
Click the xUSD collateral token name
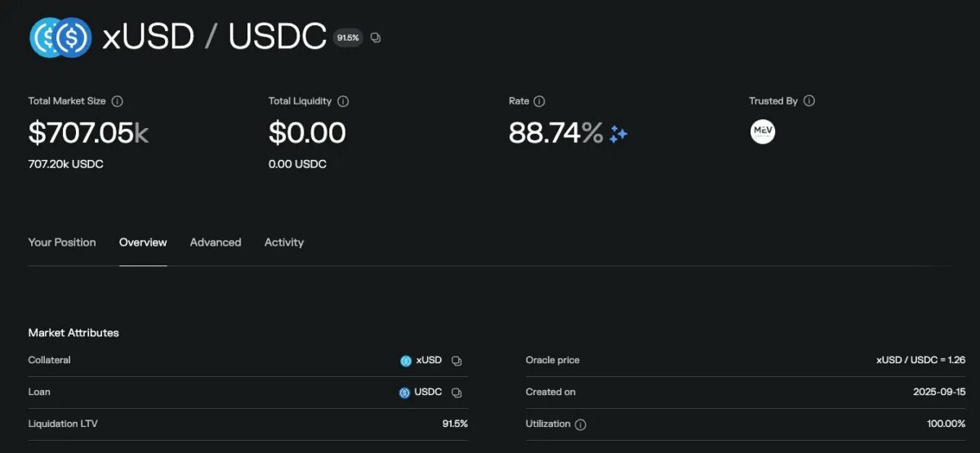429,360
